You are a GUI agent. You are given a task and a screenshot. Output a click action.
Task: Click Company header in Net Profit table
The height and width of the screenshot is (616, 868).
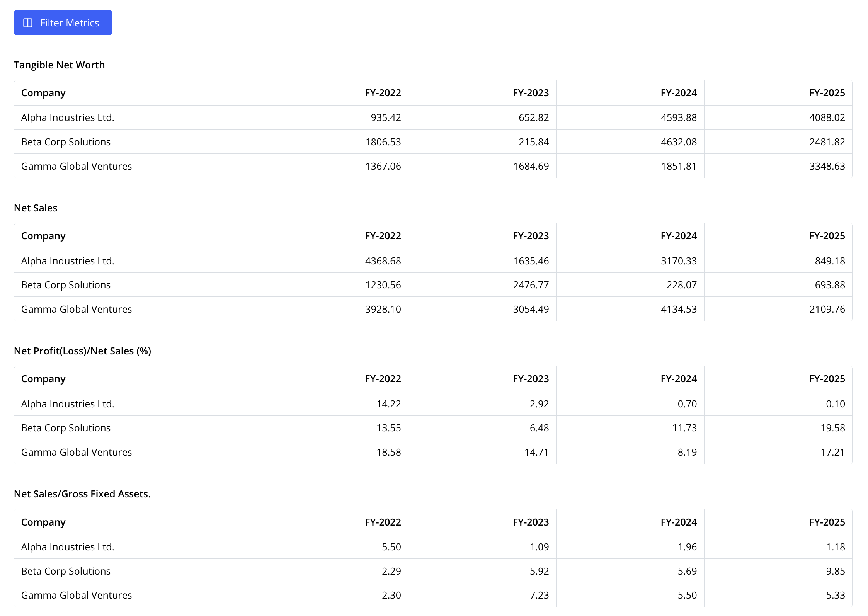pyautogui.click(x=43, y=379)
